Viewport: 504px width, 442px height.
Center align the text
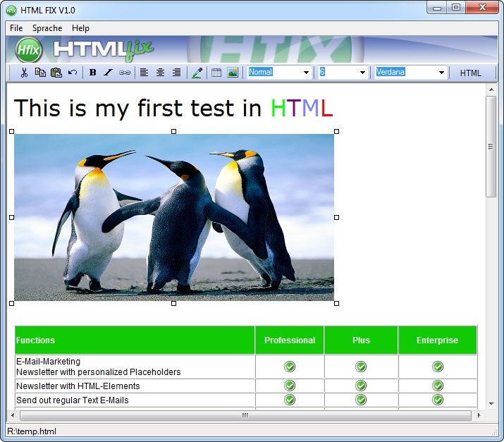[160, 73]
